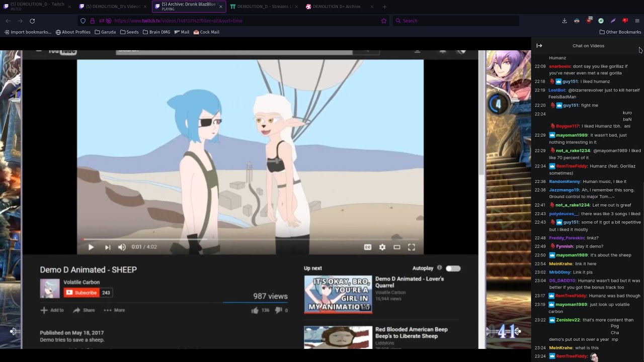Open the Downloads toolbar icon
This screenshot has width=644, height=362.
565,21
